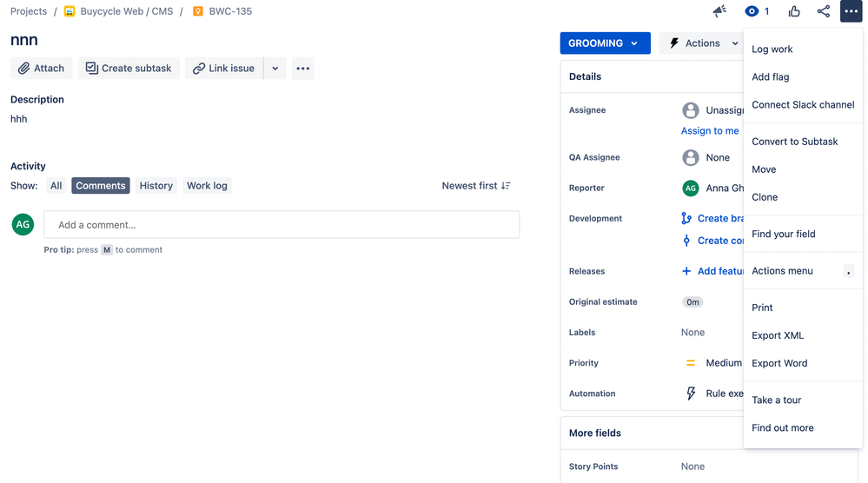The image size is (868, 483).
Task: Edit the Labels None value
Action: 692,333
